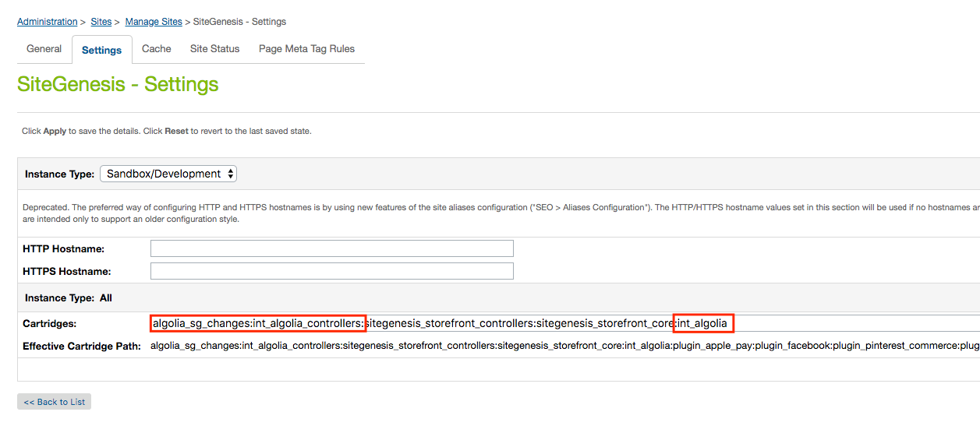The image size is (980, 440).
Task: Open the Cache tab
Action: [157, 48]
